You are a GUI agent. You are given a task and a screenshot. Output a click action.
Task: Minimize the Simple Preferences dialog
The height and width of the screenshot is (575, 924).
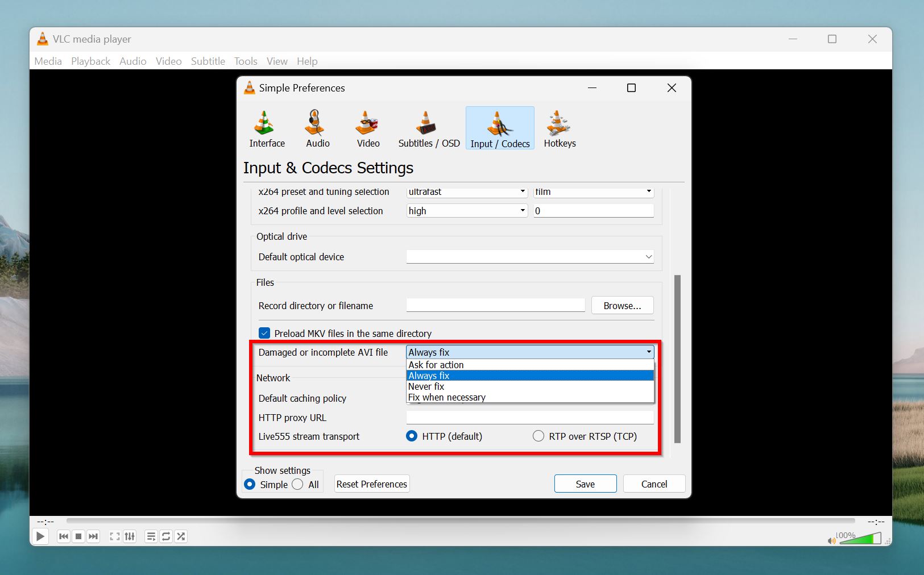(x=592, y=88)
